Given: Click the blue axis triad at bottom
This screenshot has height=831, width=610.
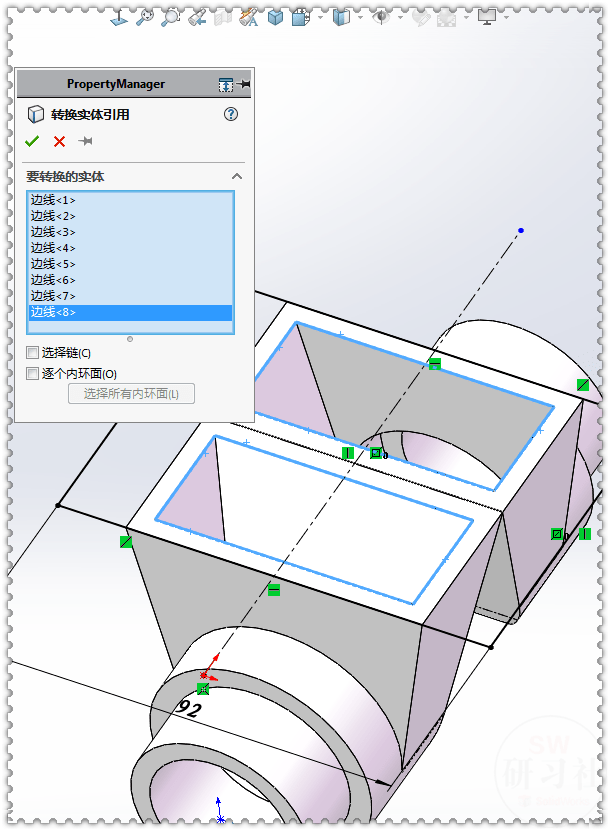Looking at the screenshot, I should point(219,811).
